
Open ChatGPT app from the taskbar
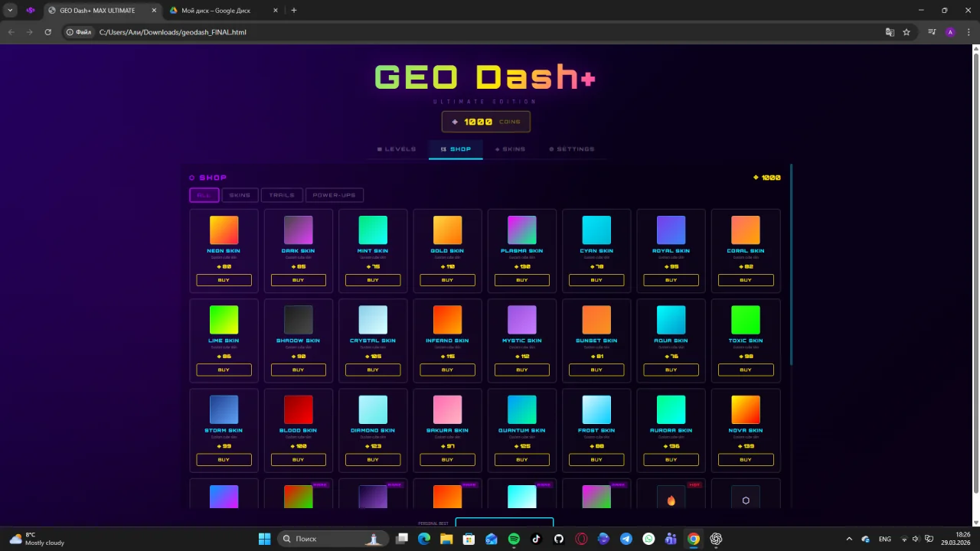click(x=716, y=539)
